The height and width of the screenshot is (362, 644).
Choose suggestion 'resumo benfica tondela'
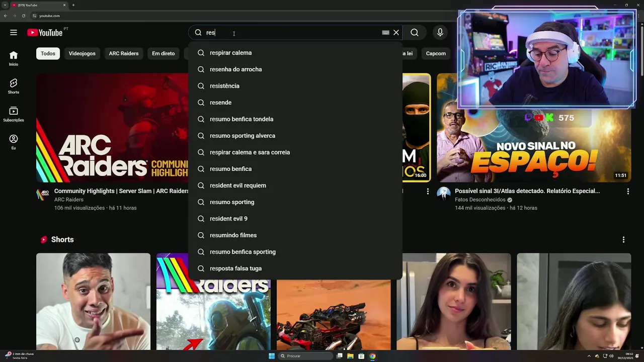295,119
